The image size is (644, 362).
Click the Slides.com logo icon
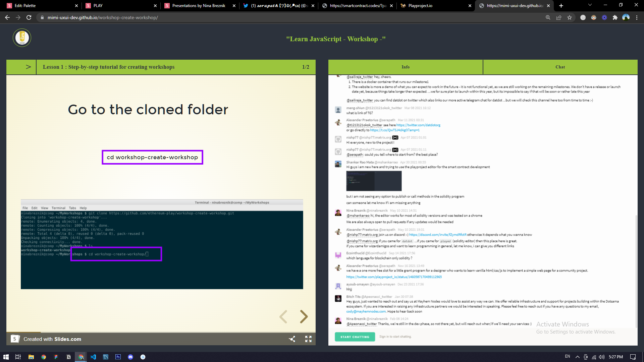tap(15, 339)
